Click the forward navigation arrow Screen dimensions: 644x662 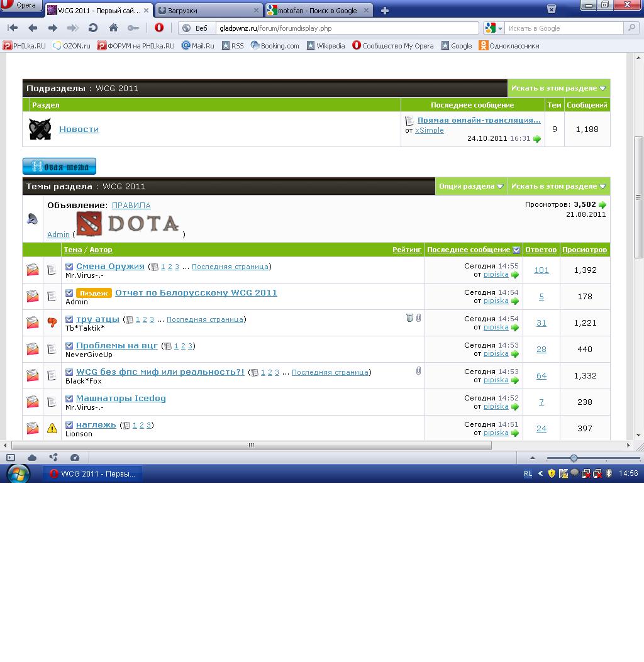pos(53,28)
